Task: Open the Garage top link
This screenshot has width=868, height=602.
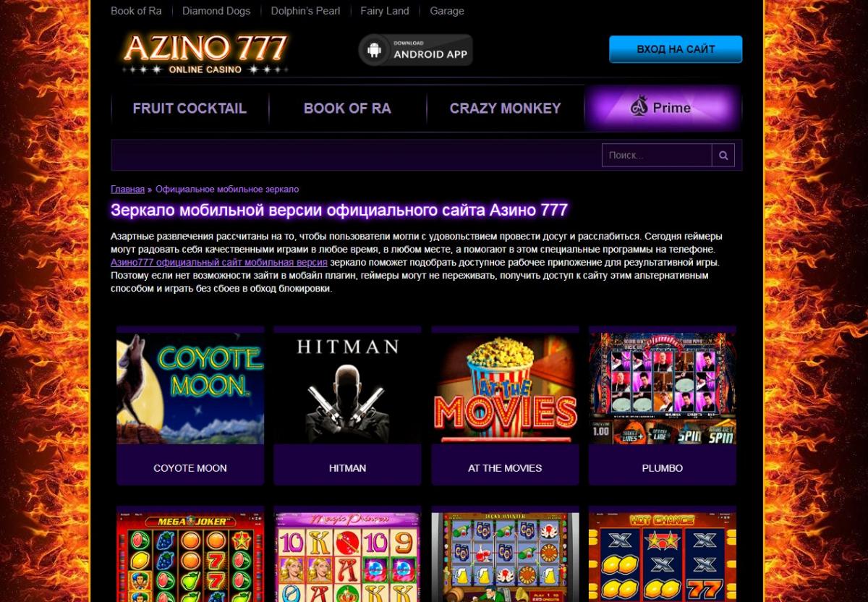Action: [447, 11]
